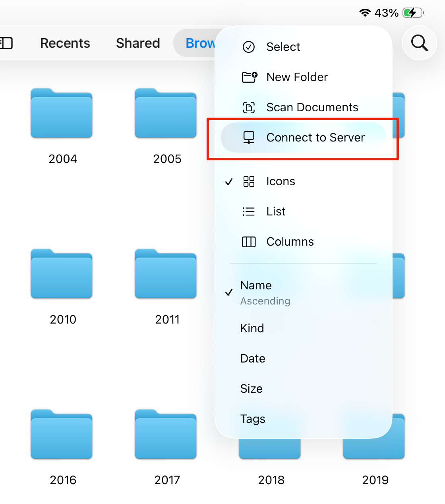Choose New Folder in the menu

tap(297, 77)
